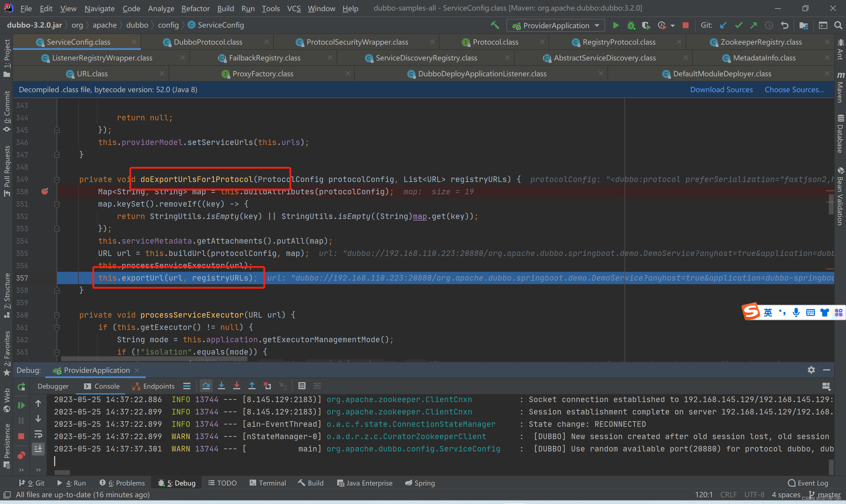846x504 pixels.
Task: Start debugging with the green bug icon
Action: coord(631,26)
